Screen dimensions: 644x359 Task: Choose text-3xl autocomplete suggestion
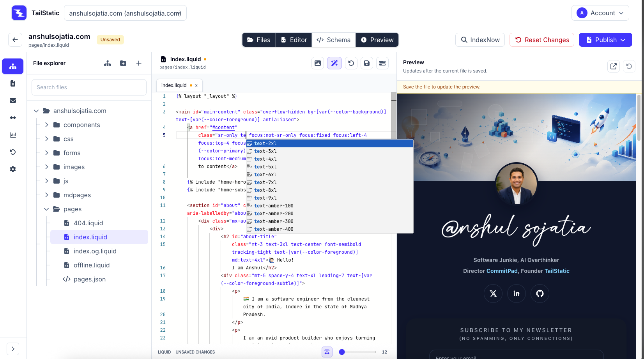point(329,151)
